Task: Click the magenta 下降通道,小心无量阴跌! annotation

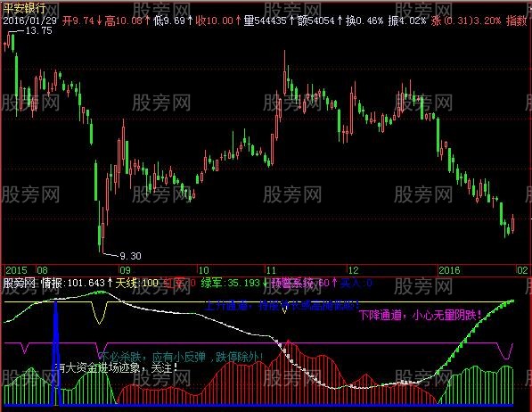Action: click(x=421, y=315)
